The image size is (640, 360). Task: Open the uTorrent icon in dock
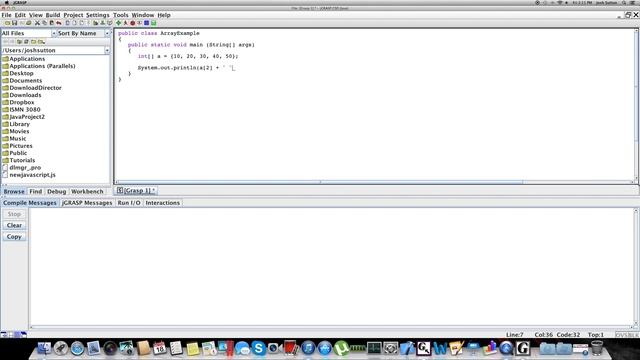[341, 348]
